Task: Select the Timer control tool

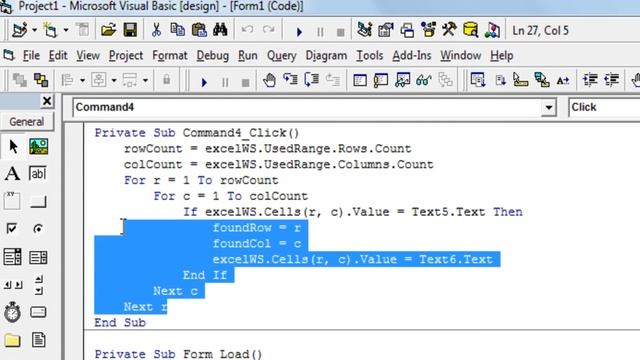Action: 12,312
